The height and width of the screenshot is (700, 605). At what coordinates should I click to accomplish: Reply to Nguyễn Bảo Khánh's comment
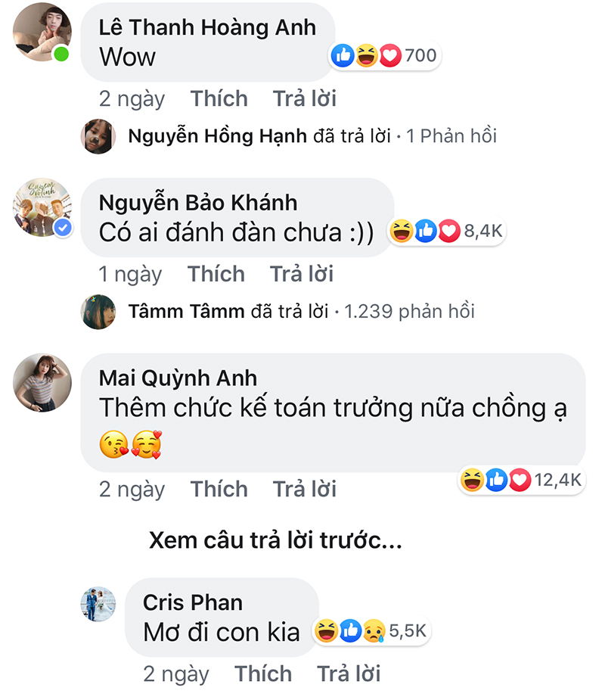(302, 273)
